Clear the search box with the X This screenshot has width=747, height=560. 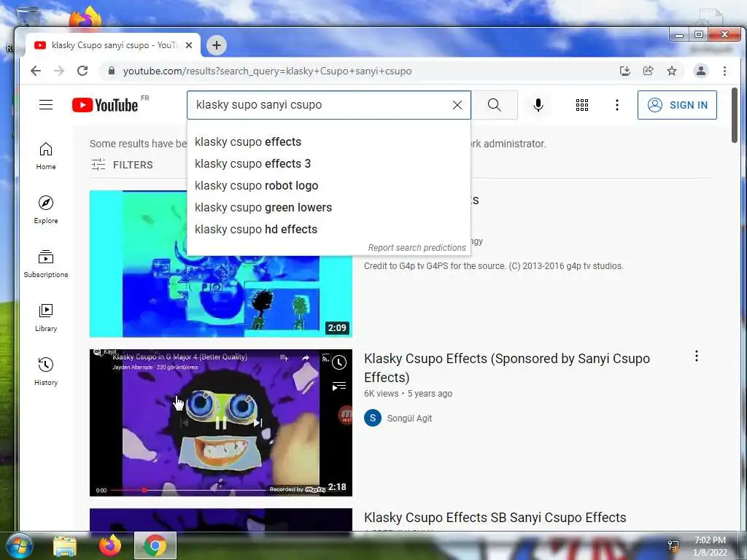[x=457, y=105]
